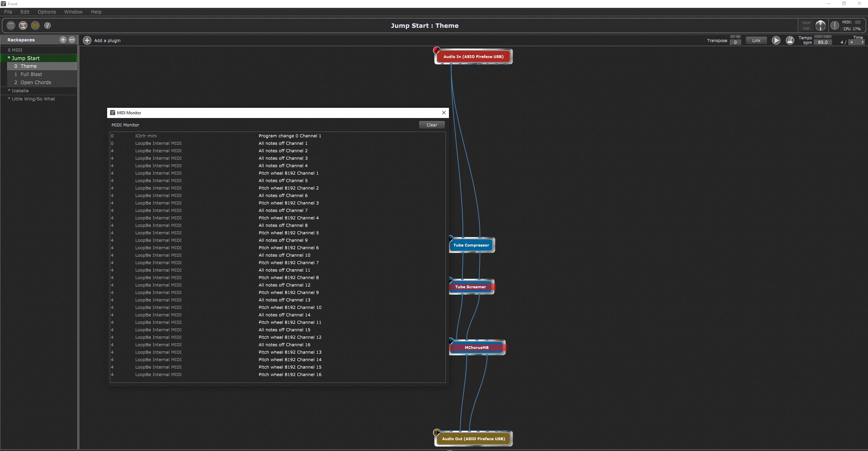Open the panels view icon
This screenshot has height=451, width=868.
[11, 25]
